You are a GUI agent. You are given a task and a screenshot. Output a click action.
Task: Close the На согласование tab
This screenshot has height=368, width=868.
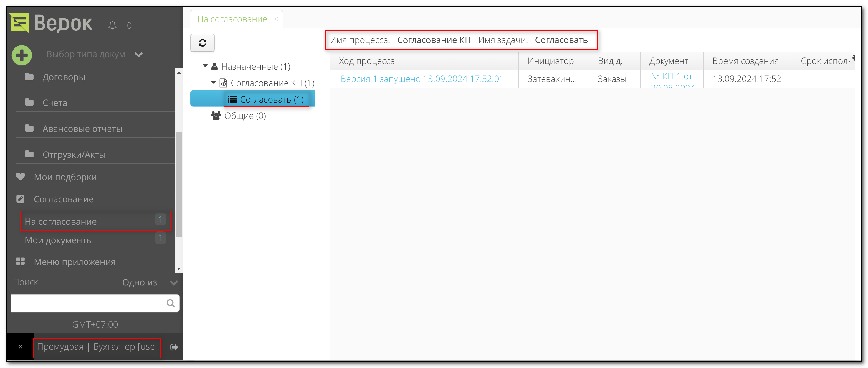pos(276,19)
